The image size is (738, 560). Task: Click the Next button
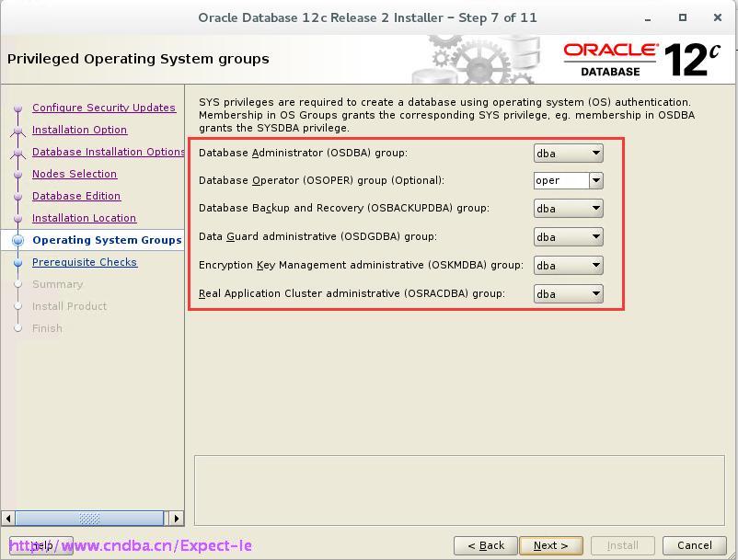click(550, 545)
